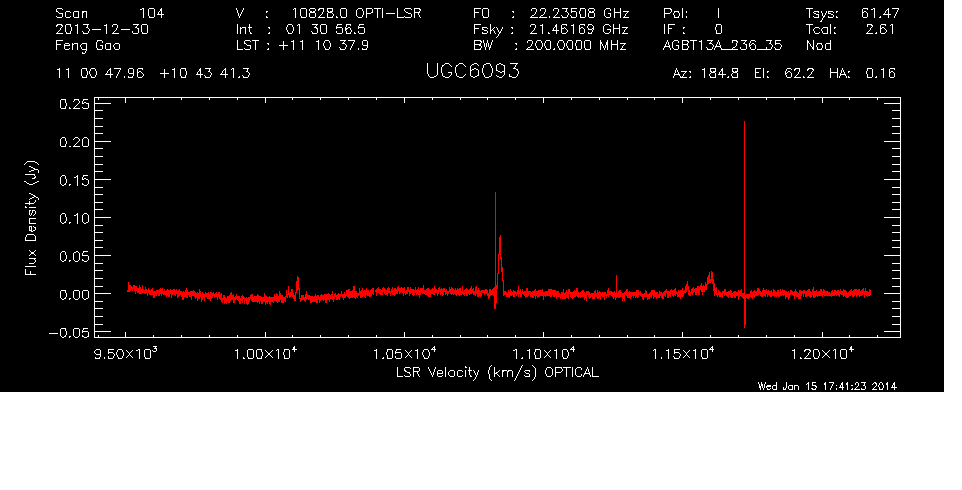Image resolution: width=962 pixels, height=490 pixels.
Task: Click the 1.00×10⁴ x-axis tick label
Action: coord(265,353)
